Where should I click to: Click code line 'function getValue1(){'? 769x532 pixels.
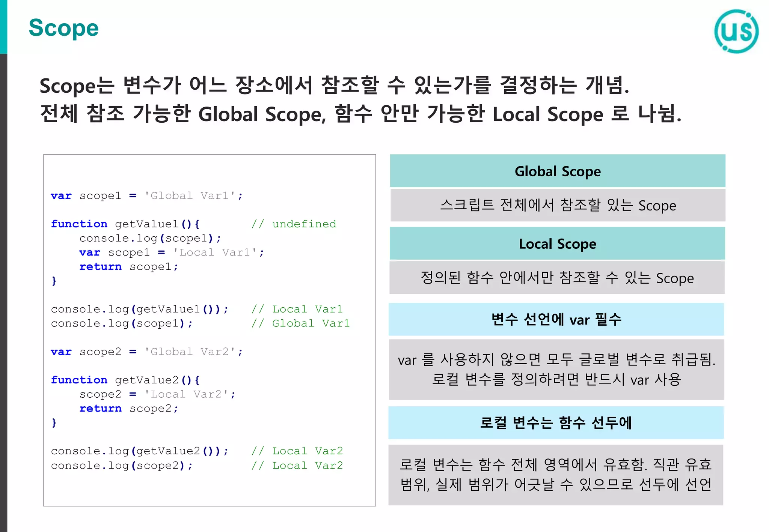125,224
